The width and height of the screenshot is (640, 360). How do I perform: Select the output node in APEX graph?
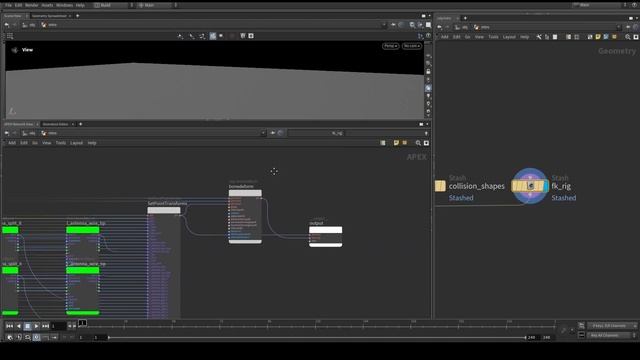point(325,230)
